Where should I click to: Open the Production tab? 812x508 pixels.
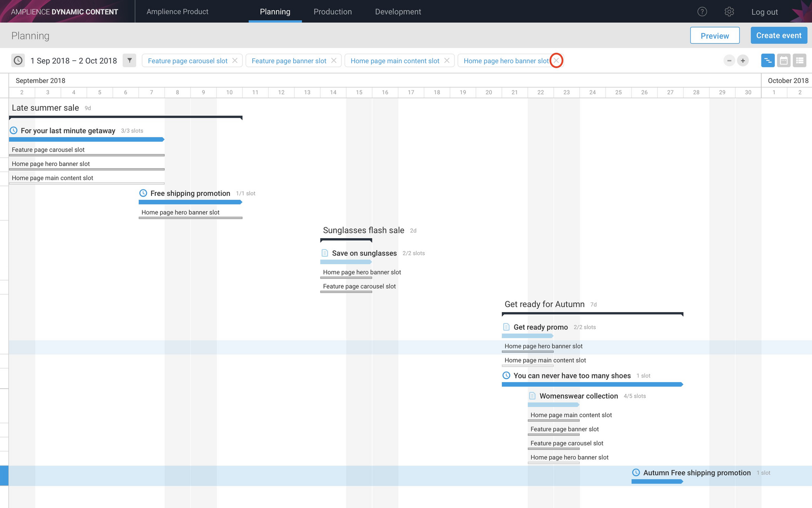coord(333,12)
